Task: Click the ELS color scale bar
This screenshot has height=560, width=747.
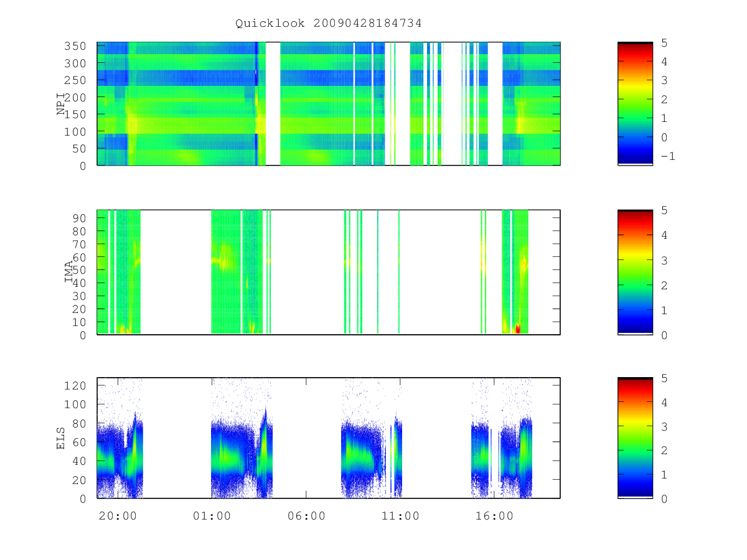Action: pyautogui.click(x=635, y=438)
